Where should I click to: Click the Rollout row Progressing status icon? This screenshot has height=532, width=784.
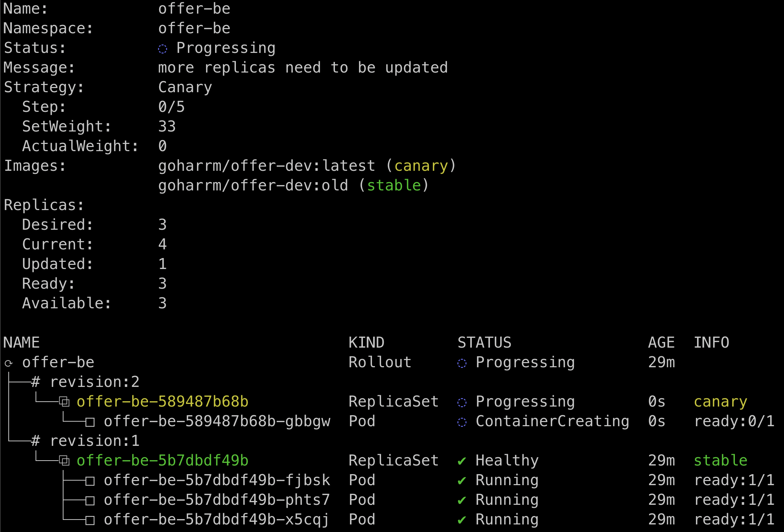[x=462, y=363]
